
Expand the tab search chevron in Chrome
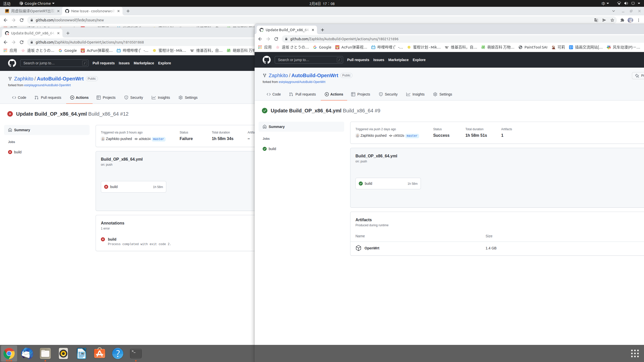pos(614,11)
